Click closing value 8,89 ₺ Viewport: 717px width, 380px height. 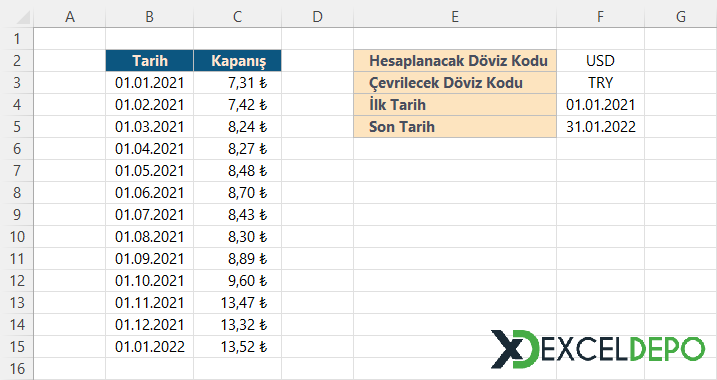tap(237, 258)
